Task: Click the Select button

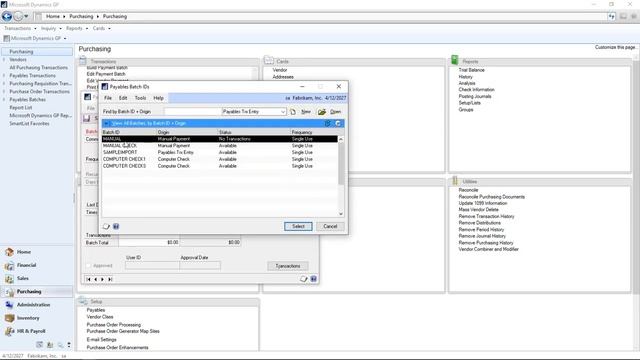Action: click(298, 226)
